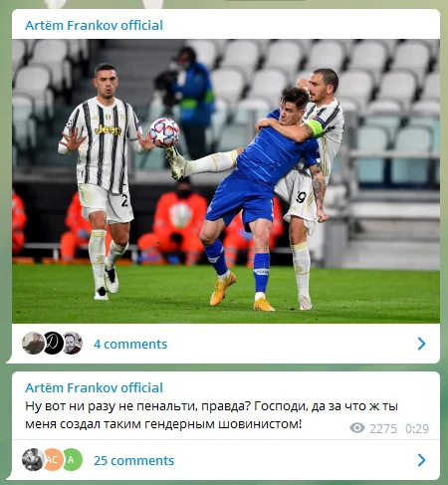448x485 pixels.
Task: Expand the 4 comments chevron arrow
Action: (x=421, y=344)
